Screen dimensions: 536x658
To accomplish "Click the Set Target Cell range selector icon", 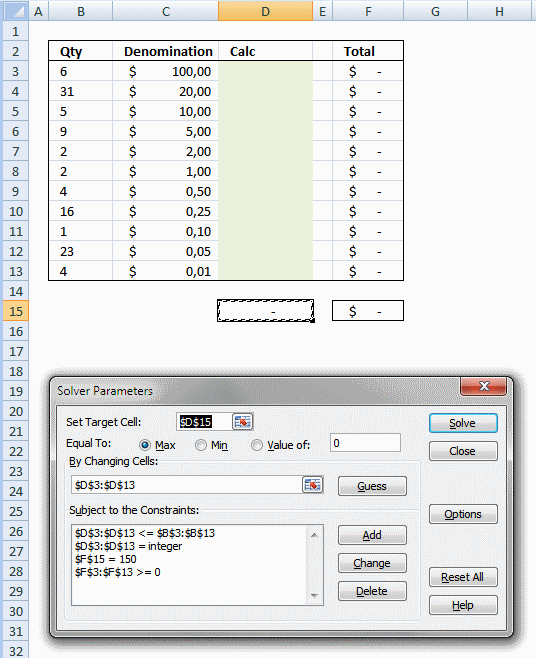I will pos(242,422).
